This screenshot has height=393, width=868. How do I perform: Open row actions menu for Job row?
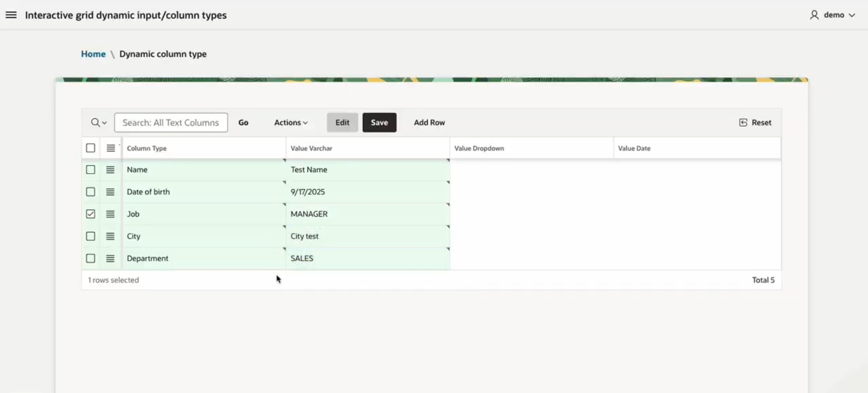point(110,214)
